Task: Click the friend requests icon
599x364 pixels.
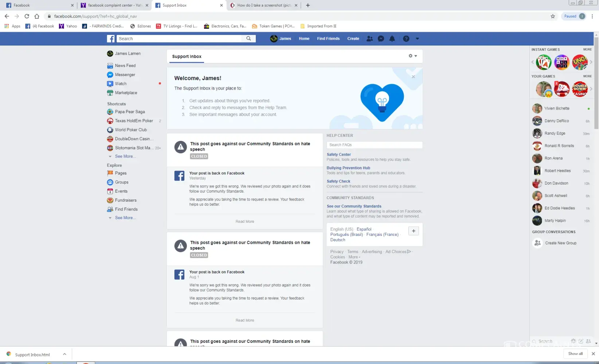Action: (369, 39)
